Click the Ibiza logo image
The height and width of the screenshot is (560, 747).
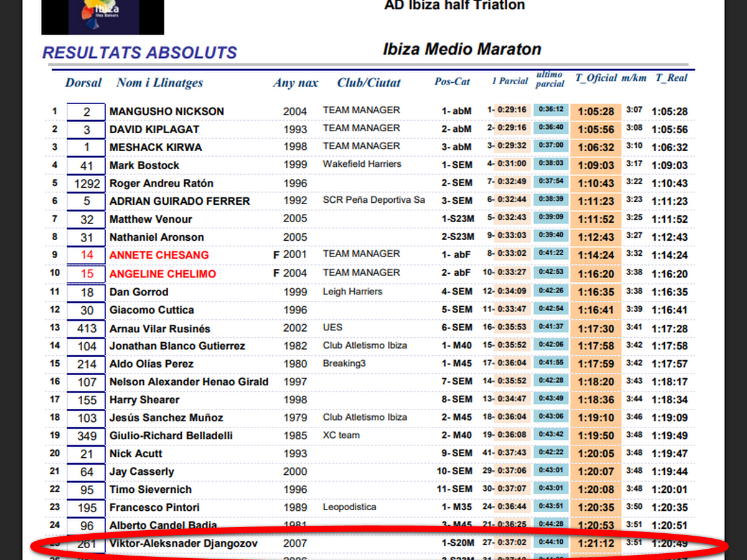click(x=103, y=17)
